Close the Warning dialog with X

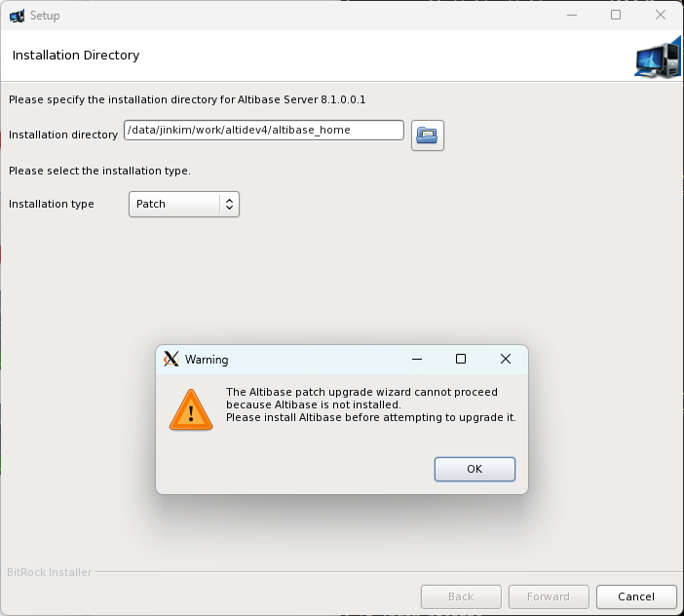[x=505, y=359]
